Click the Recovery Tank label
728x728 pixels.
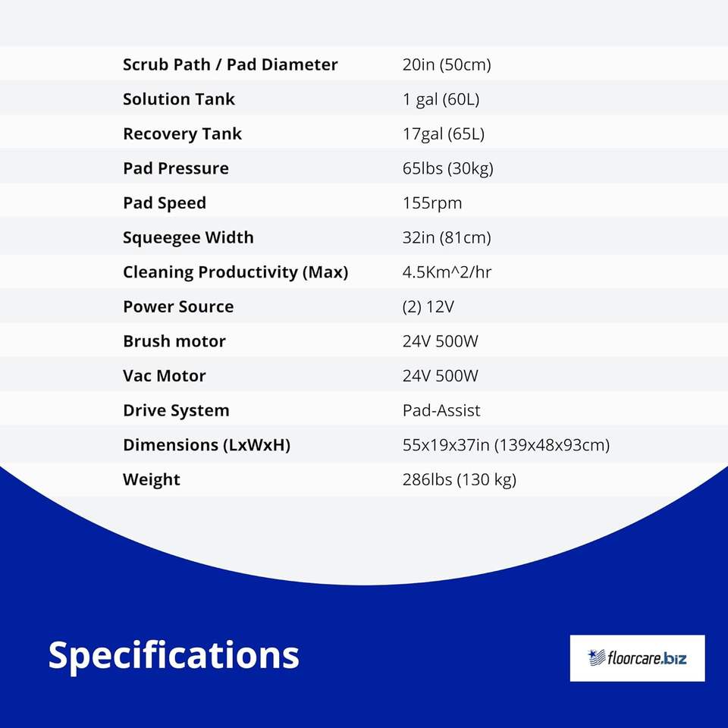click(x=182, y=134)
